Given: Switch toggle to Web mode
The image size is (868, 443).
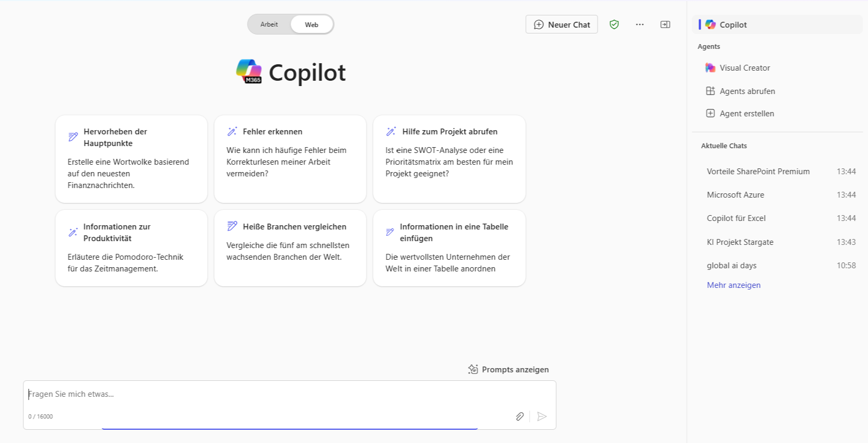Looking at the screenshot, I should [311, 24].
